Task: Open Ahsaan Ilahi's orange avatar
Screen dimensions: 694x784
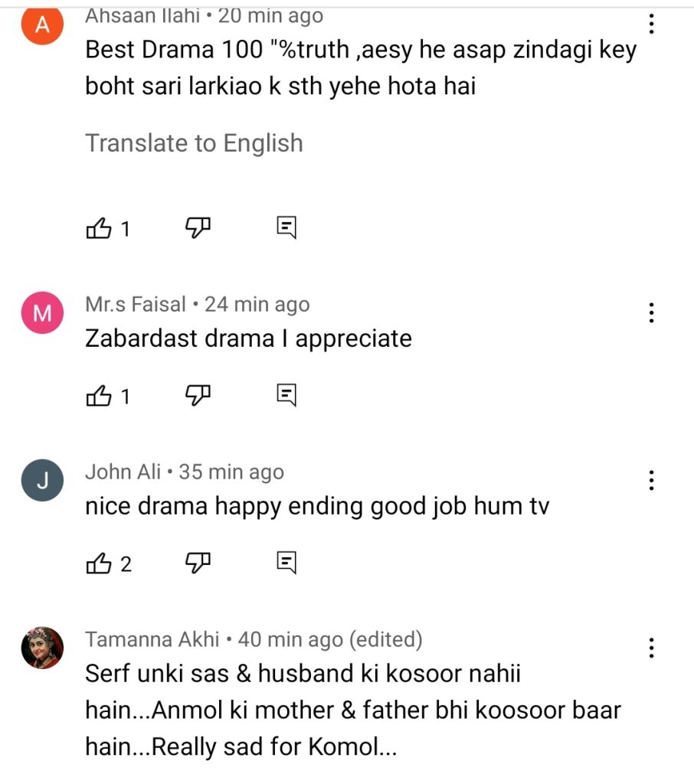Action: [43, 24]
